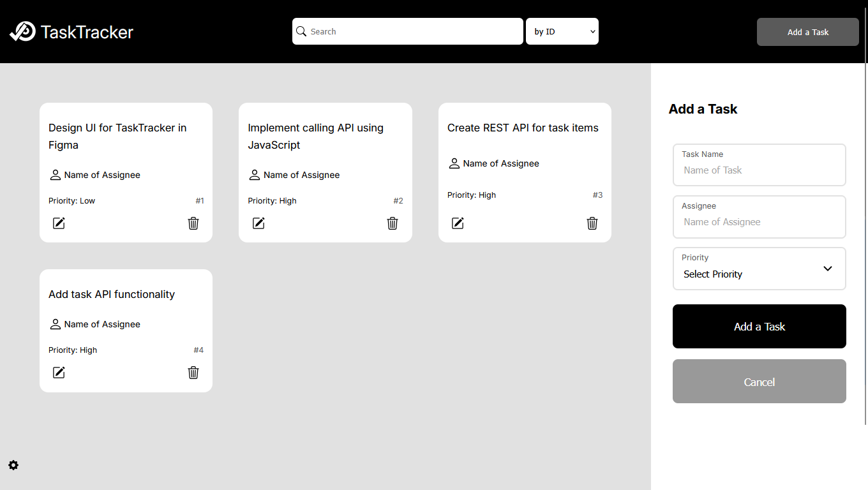Edit the Implement calling API task
Screen dimensions: 868x490
[x=258, y=223]
